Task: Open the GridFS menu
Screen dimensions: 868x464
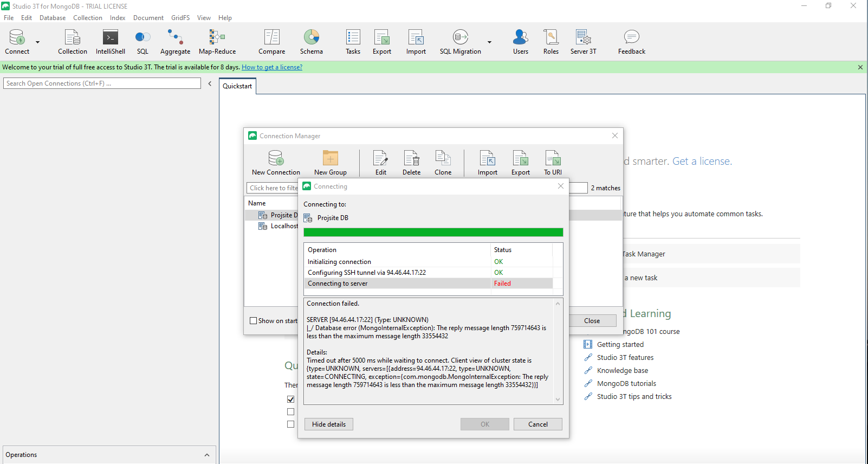Action: click(x=180, y=18)
